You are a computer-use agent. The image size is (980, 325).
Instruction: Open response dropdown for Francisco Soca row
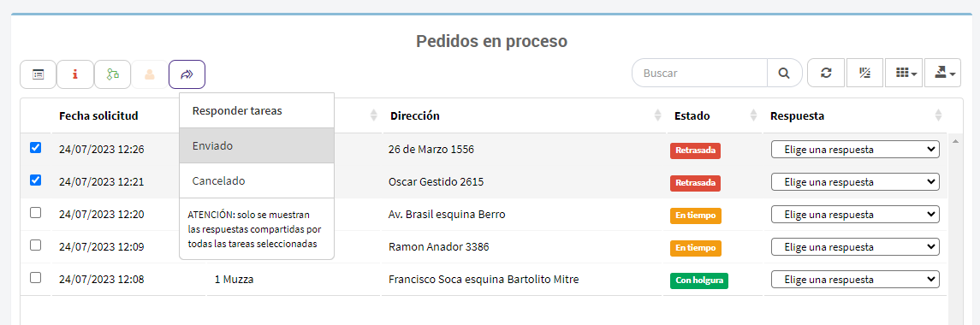point(855,280)
